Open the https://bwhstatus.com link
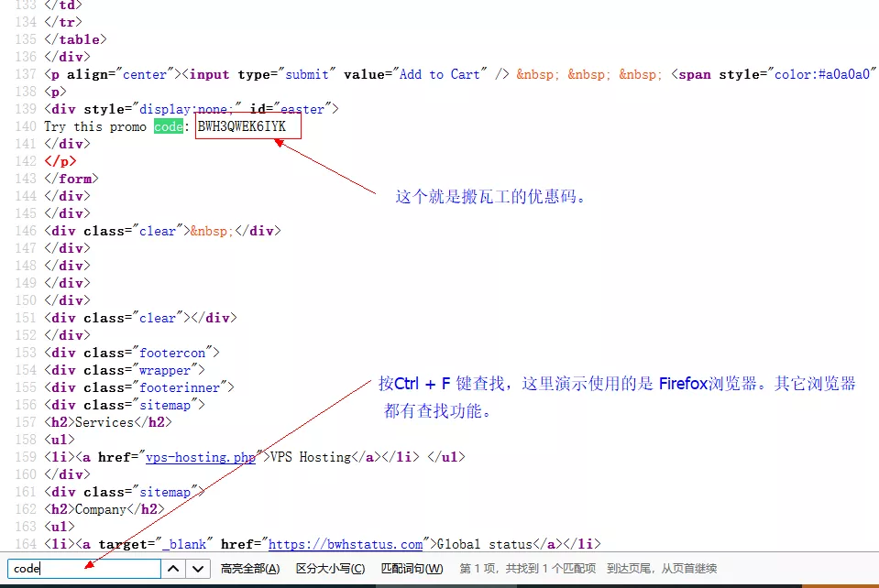Image resolution: width=879 pixels, height=588 pixels. pyautogui.click(x=346, y=544)
